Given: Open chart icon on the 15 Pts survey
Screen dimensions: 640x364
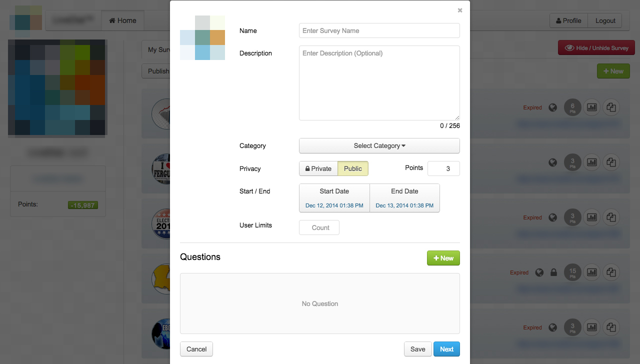Looking at the screenshot, I should pyautogui.click(x=592, y=272).
